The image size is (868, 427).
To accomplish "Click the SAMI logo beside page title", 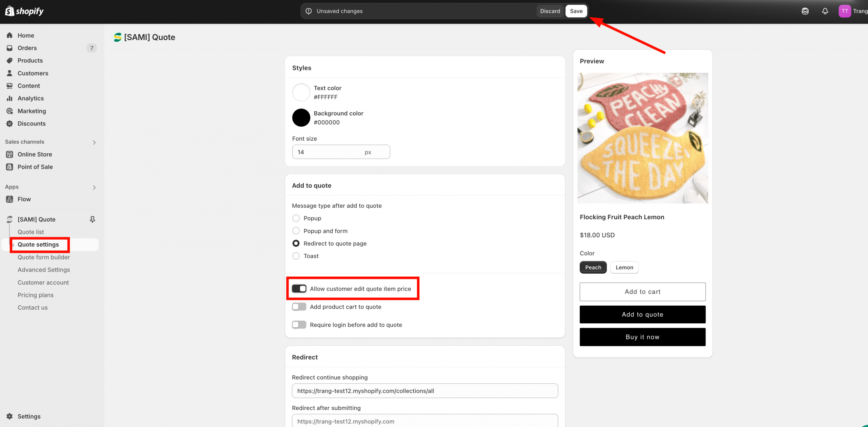I will 118,37.
